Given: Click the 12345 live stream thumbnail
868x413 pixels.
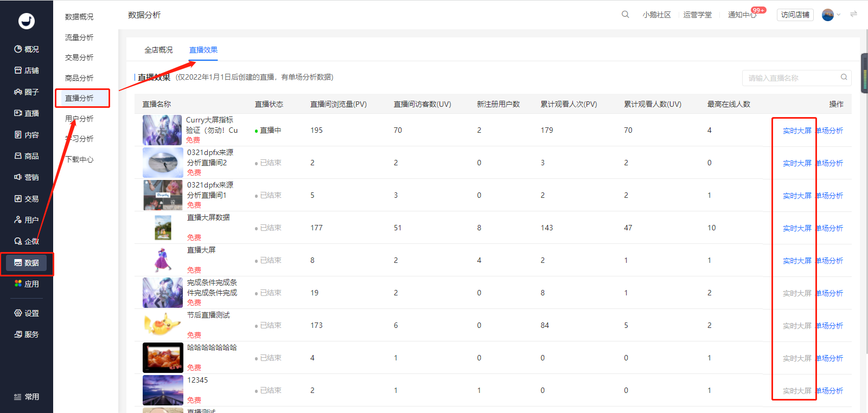Looking at the screenshot, I should click(x=163, y=390).
